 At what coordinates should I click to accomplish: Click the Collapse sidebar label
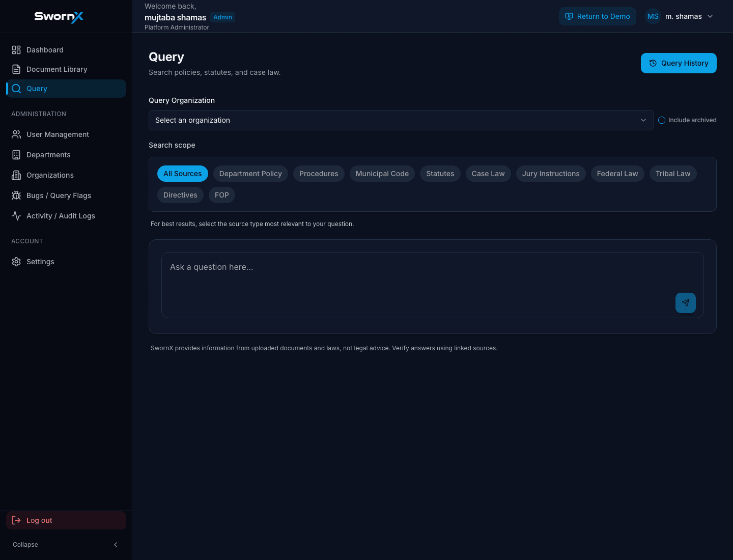[25, 545]
